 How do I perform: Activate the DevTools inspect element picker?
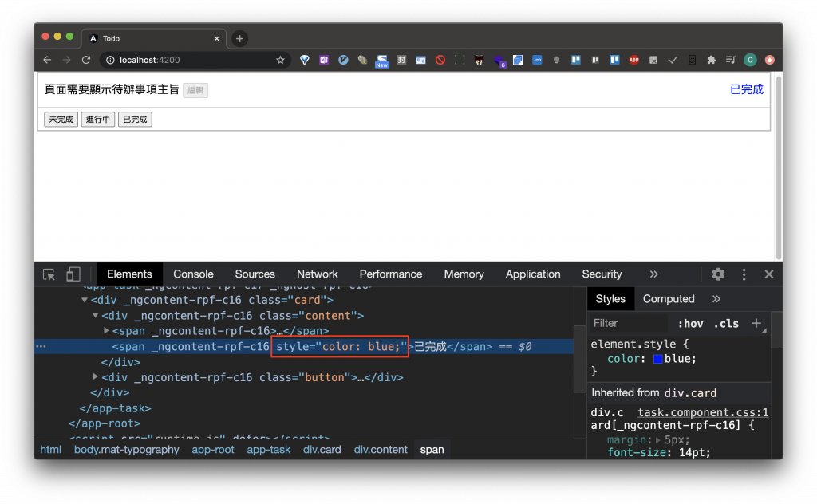pos(49,274)
